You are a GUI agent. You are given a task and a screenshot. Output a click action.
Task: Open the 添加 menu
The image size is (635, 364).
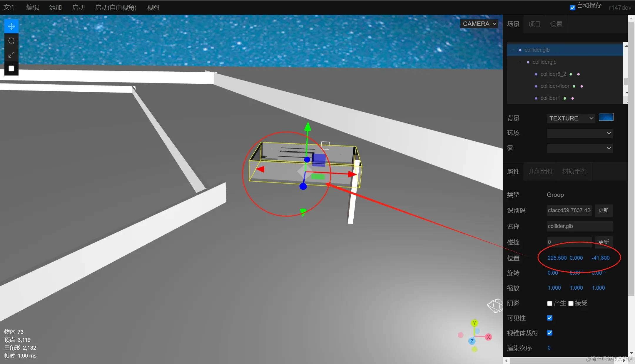tap(55, 8)
